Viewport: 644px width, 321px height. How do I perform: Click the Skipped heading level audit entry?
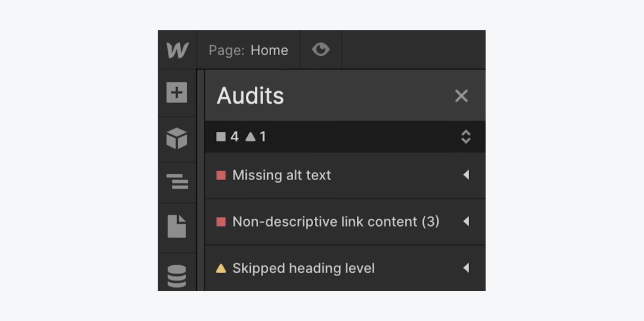click(x=304, y=268)
